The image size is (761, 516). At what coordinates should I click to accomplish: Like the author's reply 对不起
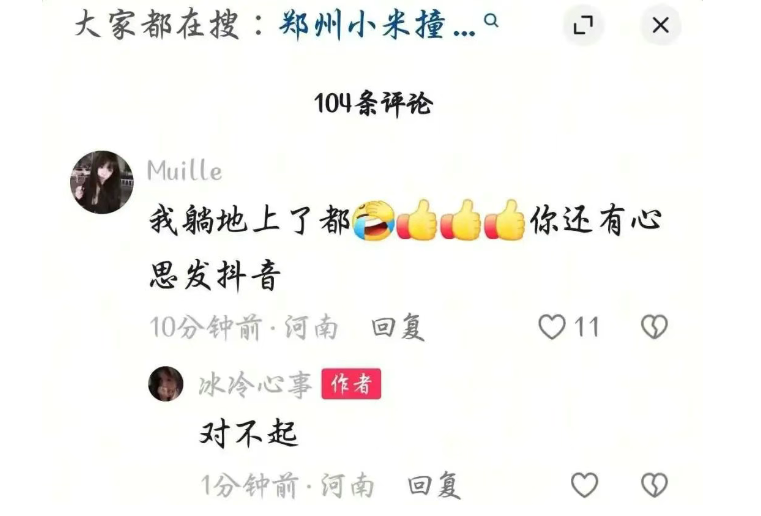click(x=584, y=484)
